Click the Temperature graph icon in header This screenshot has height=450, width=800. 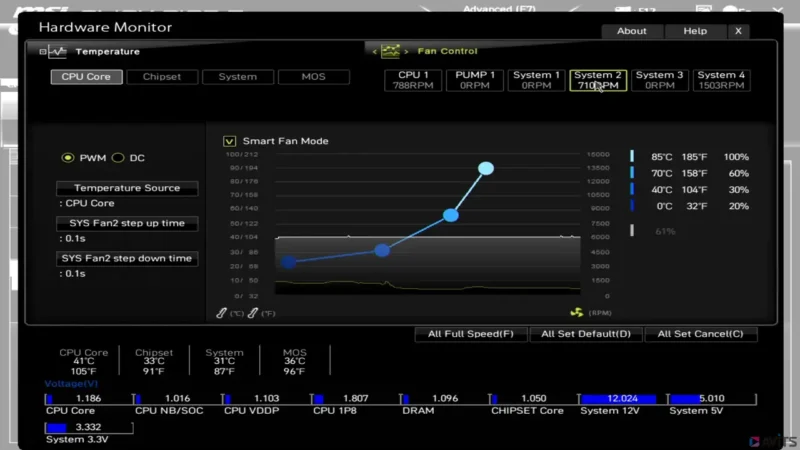pos(54,51)
